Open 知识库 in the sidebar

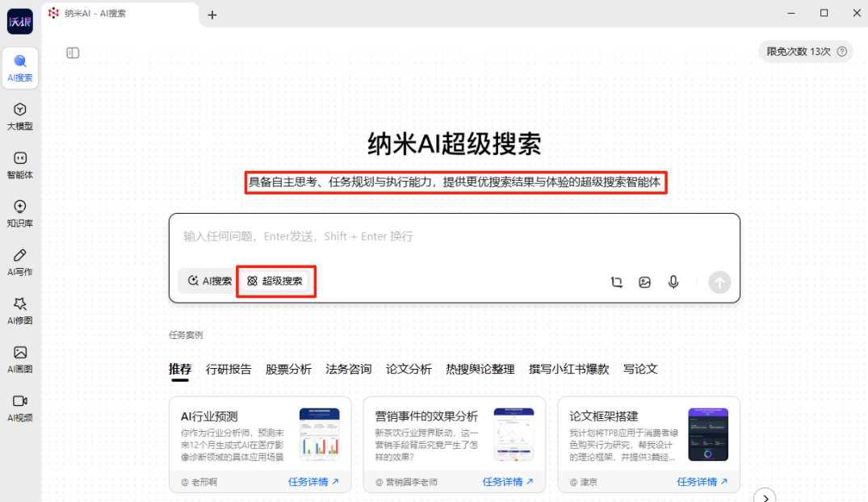[20, 214]
